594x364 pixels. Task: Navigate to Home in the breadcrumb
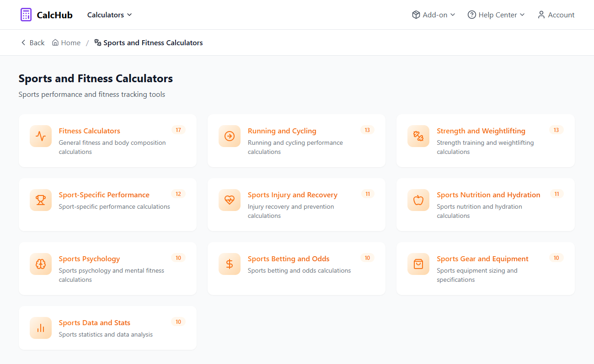coord(66,42)
